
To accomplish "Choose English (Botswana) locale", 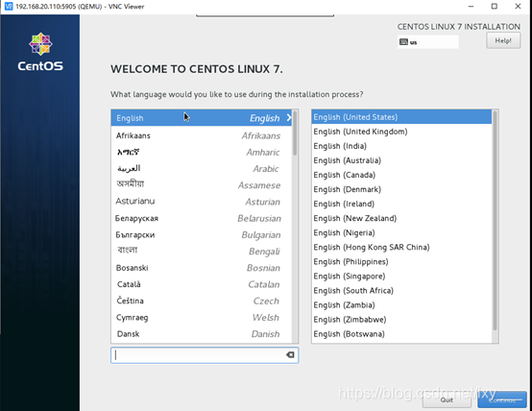I will pyautogui.click(x=401, y=334).
